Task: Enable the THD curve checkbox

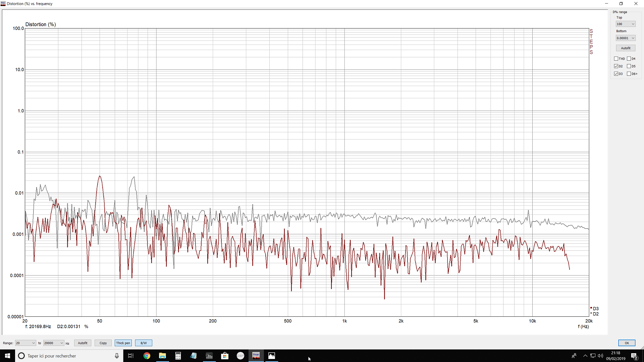Action: (x=616, y=59)
